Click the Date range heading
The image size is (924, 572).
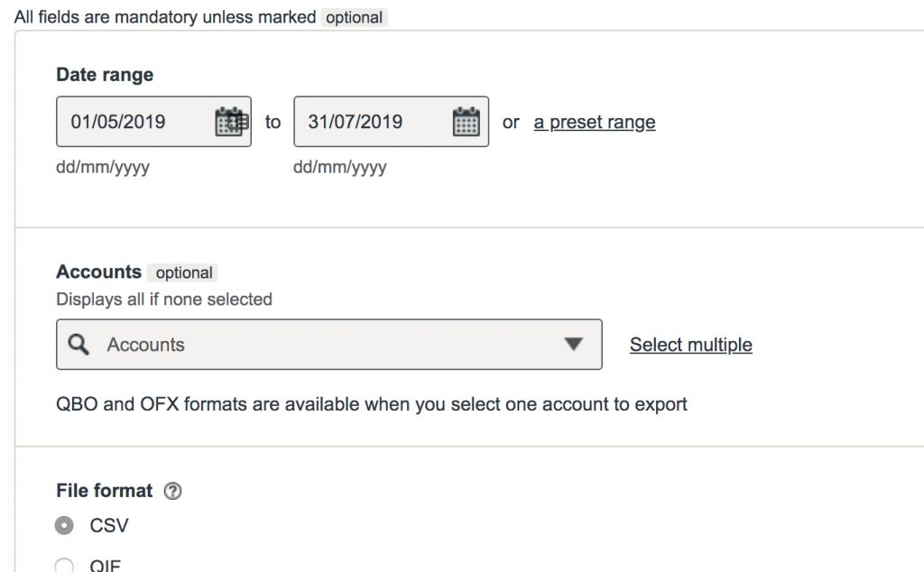coord(105,75)
